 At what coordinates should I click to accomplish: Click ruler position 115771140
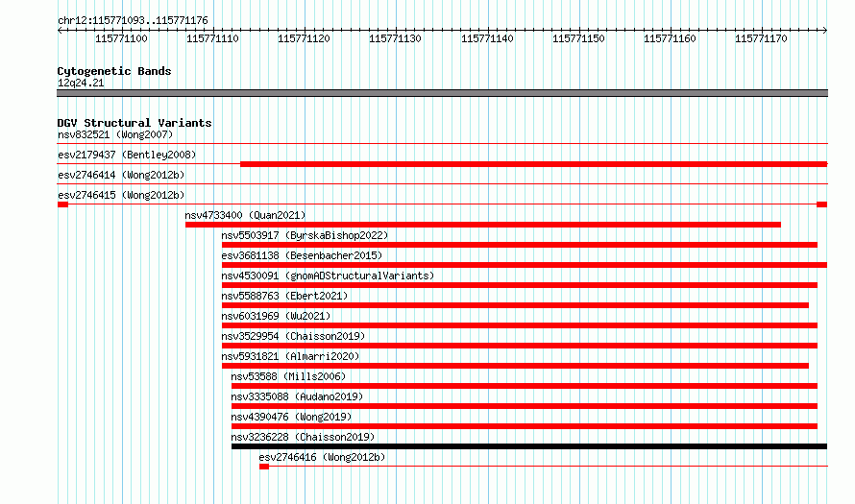[x=487, y=38]
